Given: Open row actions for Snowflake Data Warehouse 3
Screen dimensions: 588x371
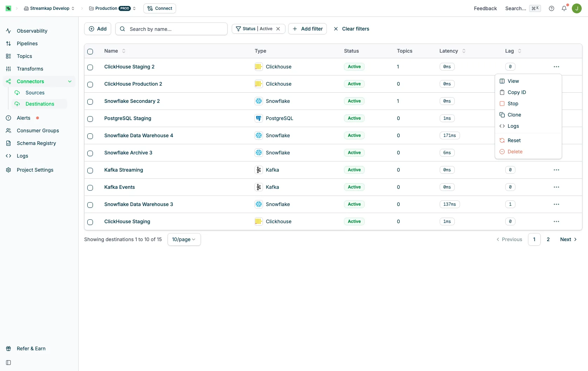Looking at the screenshot, I should tap(556, 204).
